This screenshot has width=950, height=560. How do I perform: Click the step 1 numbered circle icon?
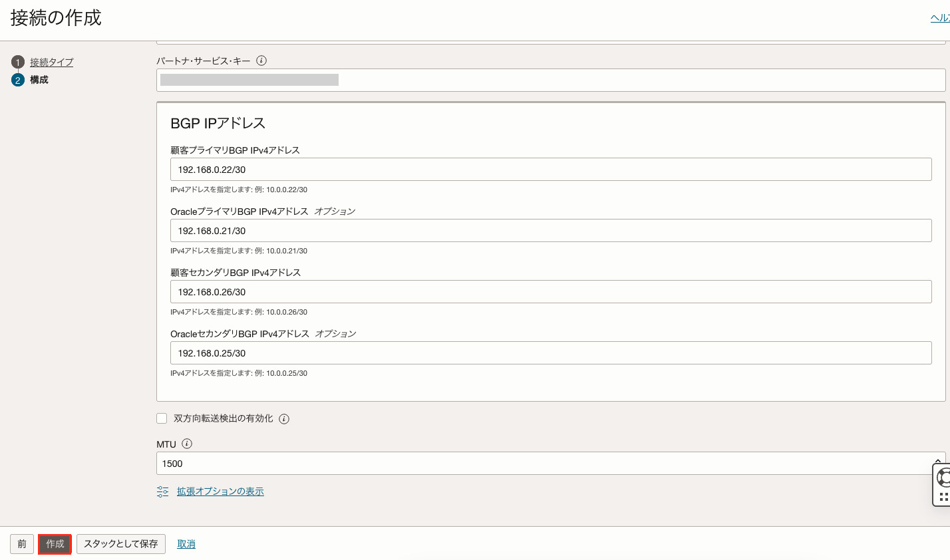(18, 62)
